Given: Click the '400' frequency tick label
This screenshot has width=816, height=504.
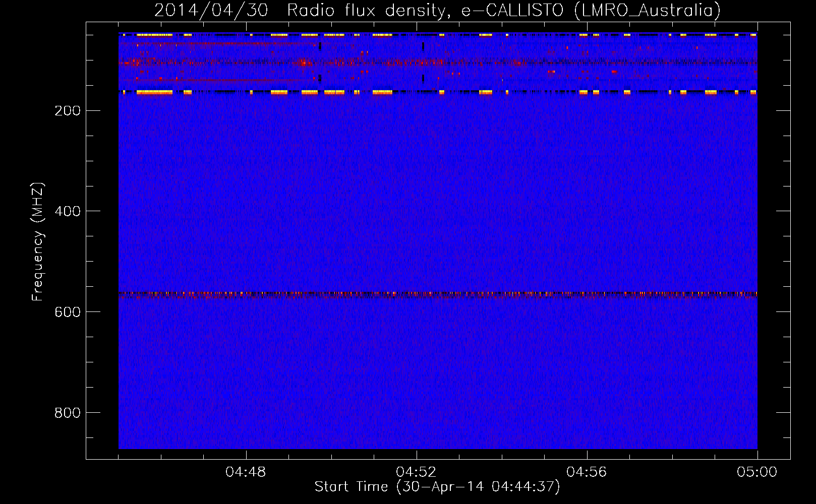Looking at the screenshot, I should pyautogui.click(x=68, y=211).
